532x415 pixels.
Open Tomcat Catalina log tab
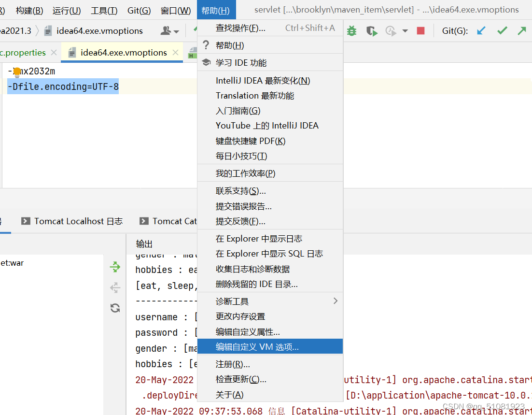tap(168, 221)
